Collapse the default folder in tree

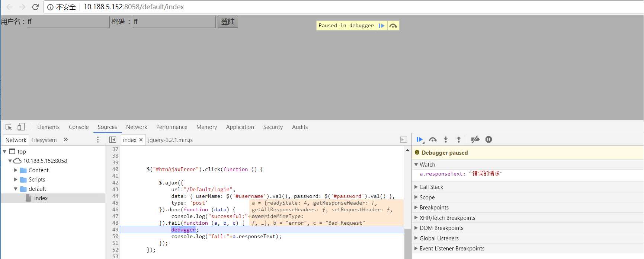pyautogui.click(x=16, y=189)
